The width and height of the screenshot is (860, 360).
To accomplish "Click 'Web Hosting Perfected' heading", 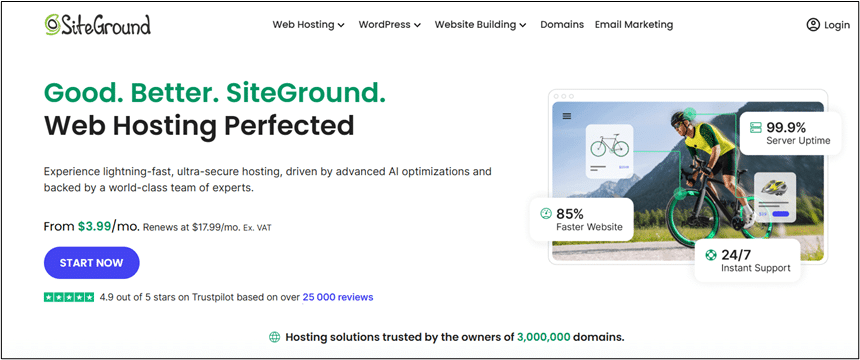I will click(x=199, y=126).
